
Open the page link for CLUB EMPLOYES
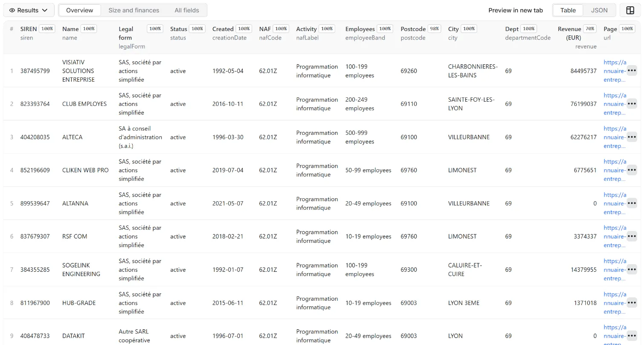point(615,104)
